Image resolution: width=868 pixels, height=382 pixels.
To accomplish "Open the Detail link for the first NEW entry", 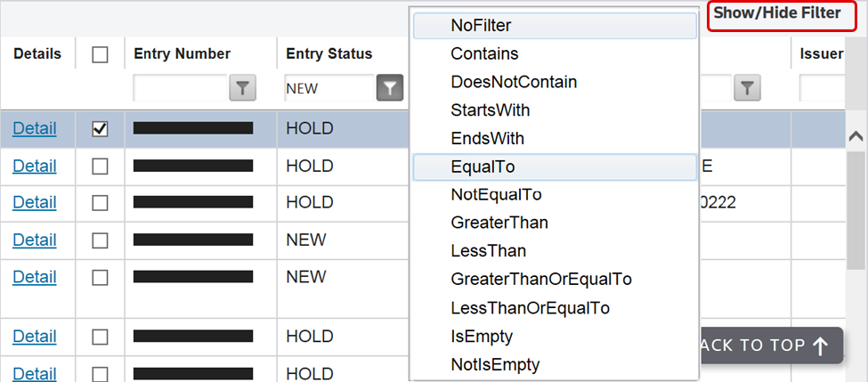I will pos(35,240).
